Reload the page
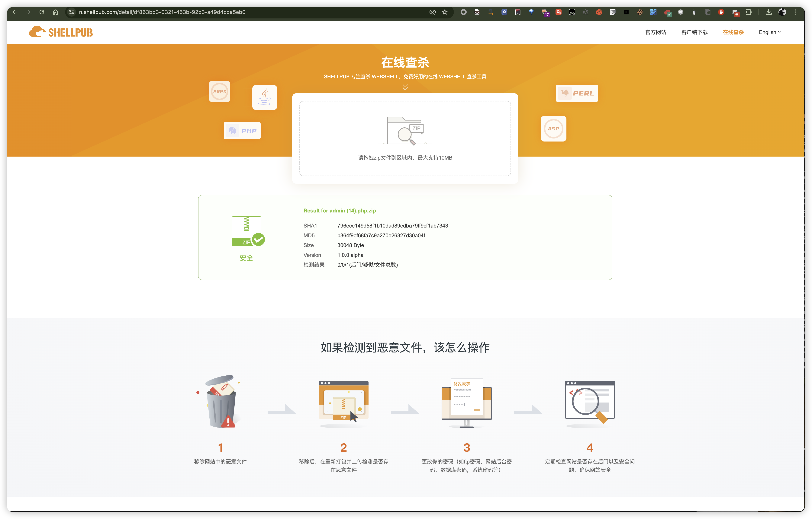The image size is (812, 519). [x=42, y=12]
